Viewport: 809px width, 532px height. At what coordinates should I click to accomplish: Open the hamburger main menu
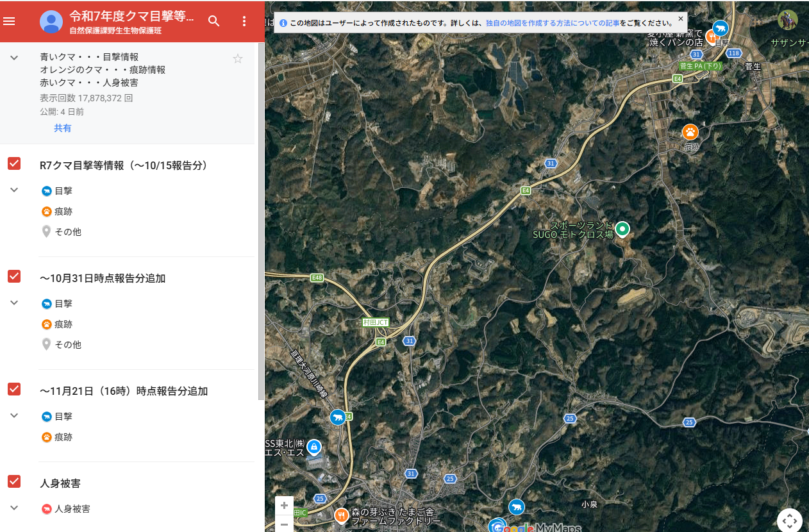tap(9, 21)
